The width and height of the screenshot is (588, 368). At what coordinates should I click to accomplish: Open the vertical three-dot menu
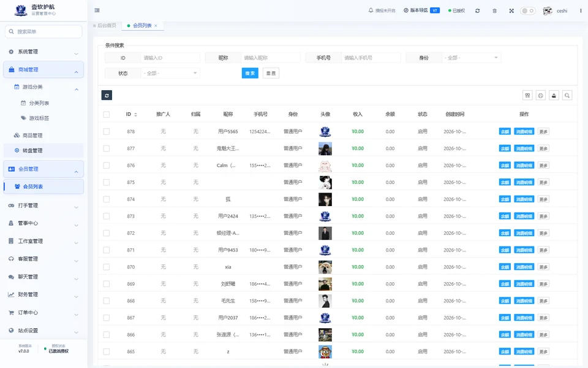[x=581, y=10]
